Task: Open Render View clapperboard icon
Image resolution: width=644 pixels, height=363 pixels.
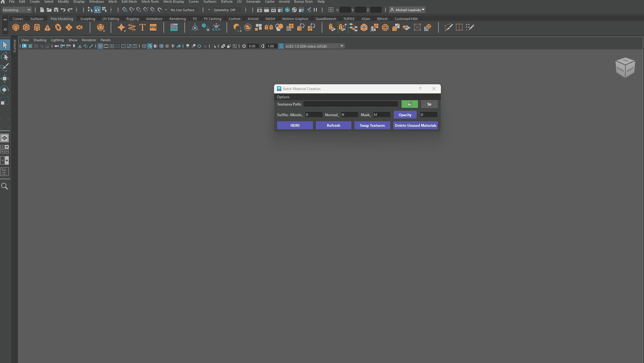Action: pos(260,10)
